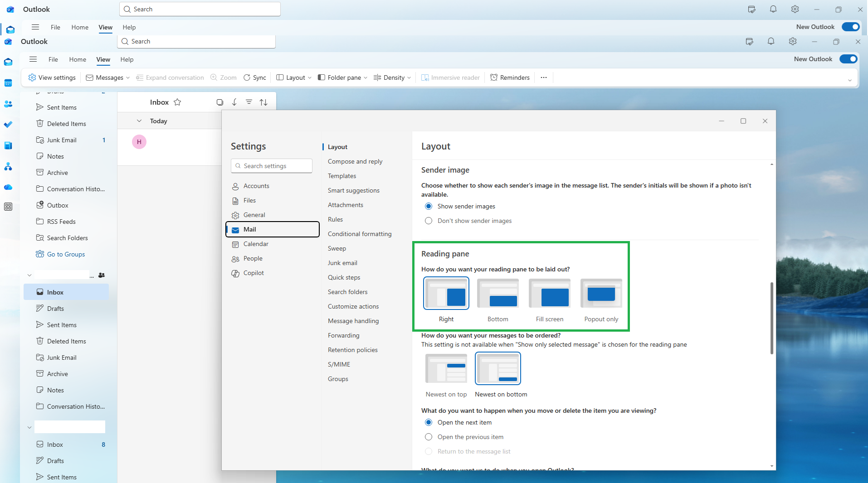Open the Filter icon in the Inbox header
Image resolution: width=868 pixels, height=483 pixels.
point(249,102)
